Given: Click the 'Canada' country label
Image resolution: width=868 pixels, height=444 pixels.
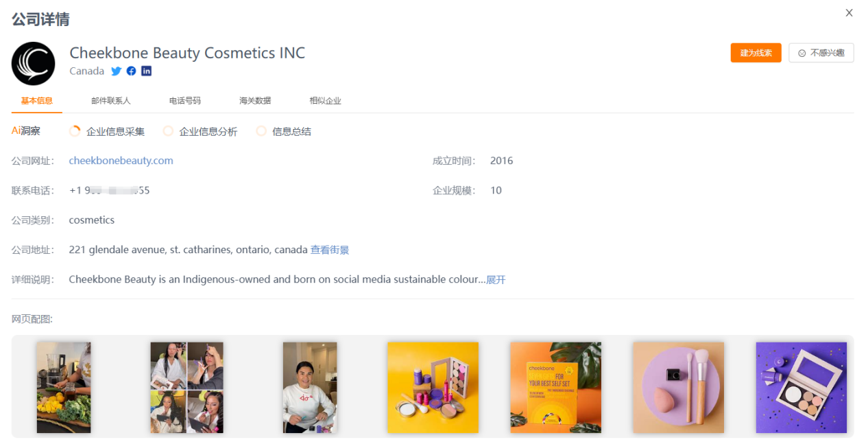Looking at the screenshot, I should click(87, 71).
